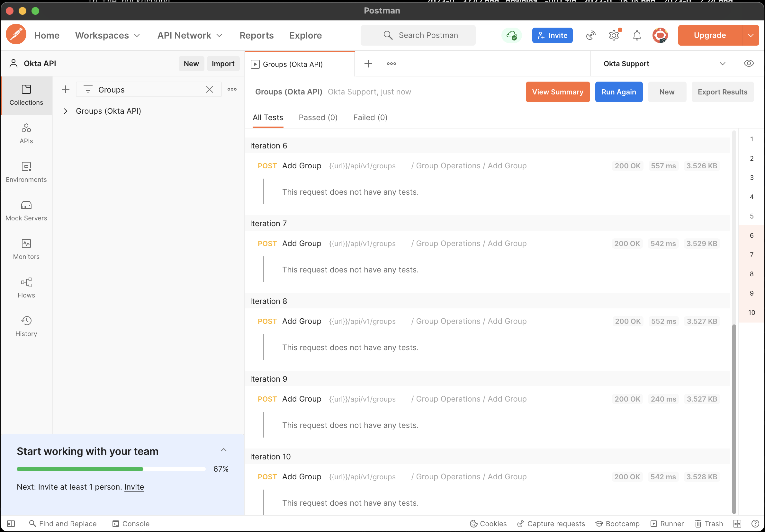
Task: Click the team onboarding progress bar
Action: click(111, 469)
